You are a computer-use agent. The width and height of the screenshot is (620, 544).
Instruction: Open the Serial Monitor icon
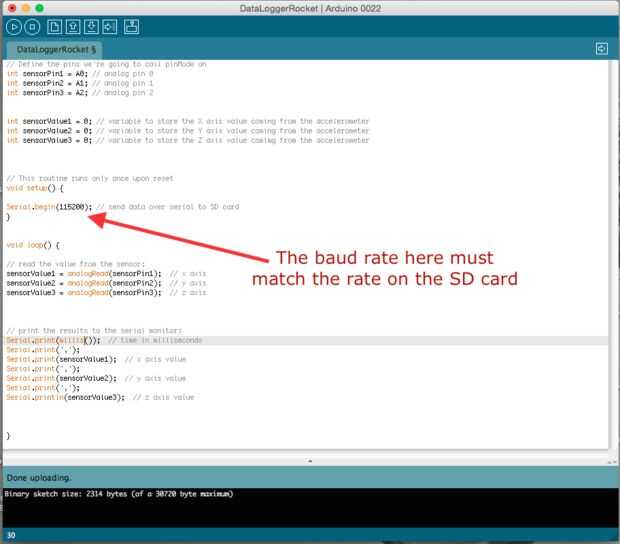tap(132, 27)
